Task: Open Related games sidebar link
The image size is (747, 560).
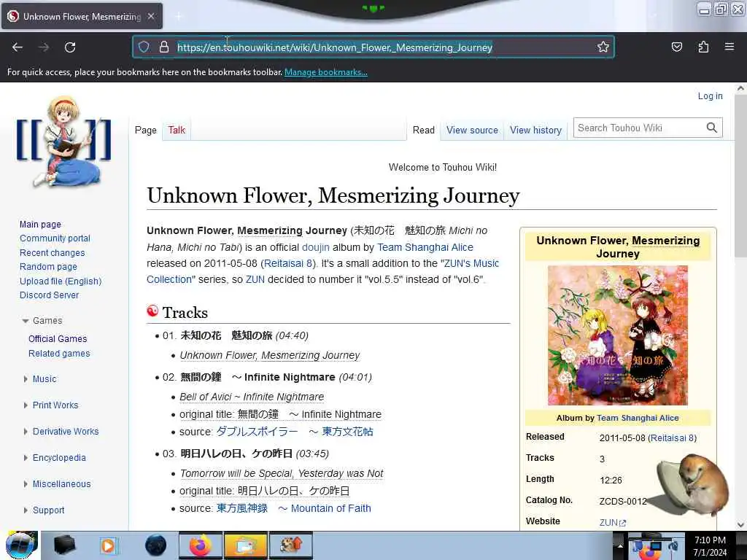Action: click(59, 354)
